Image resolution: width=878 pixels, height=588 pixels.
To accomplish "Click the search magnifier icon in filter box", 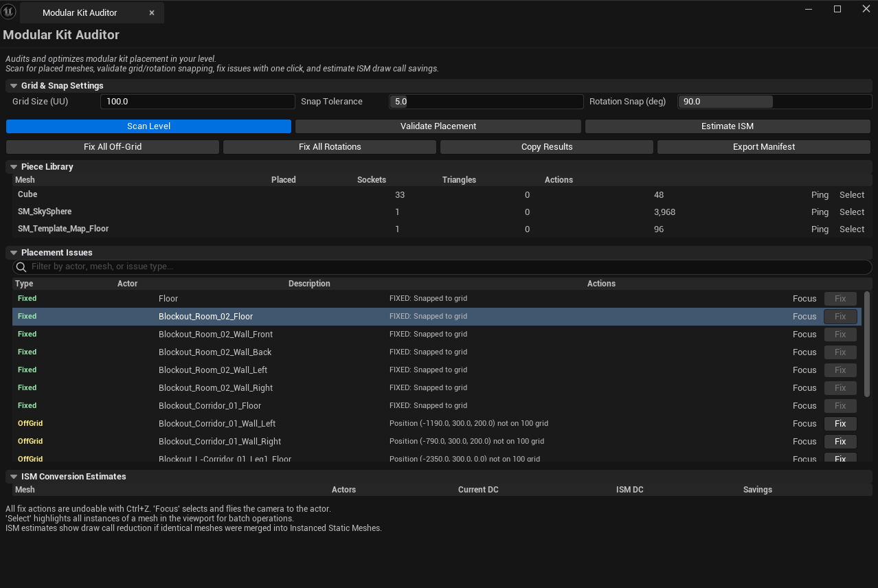I will [21, 267].
